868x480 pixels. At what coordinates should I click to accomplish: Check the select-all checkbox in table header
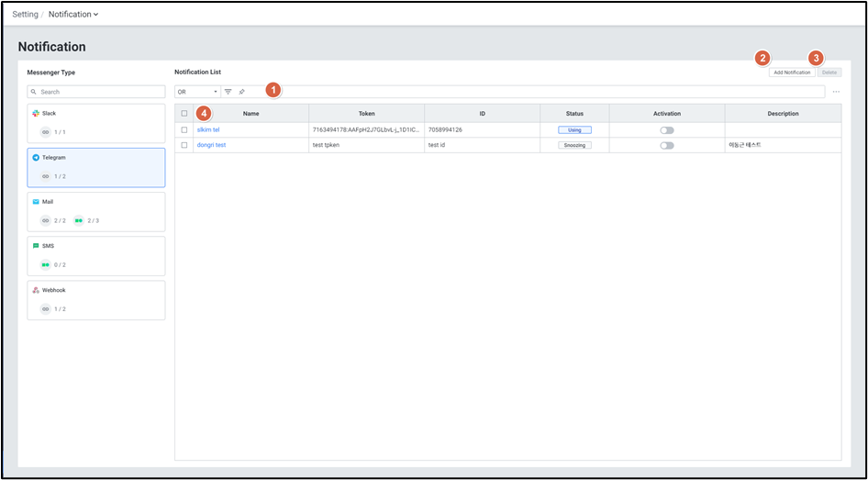[x=184, y=114]
